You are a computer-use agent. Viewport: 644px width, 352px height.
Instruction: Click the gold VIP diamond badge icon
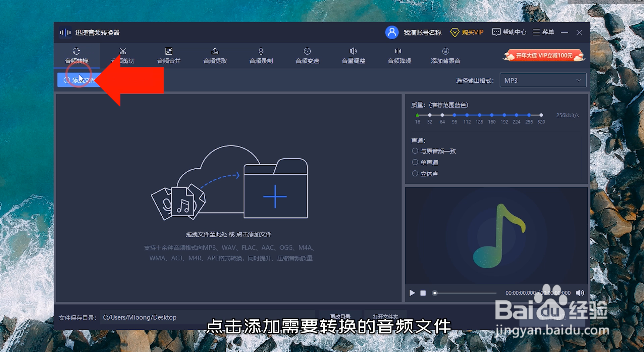[454, 33]
